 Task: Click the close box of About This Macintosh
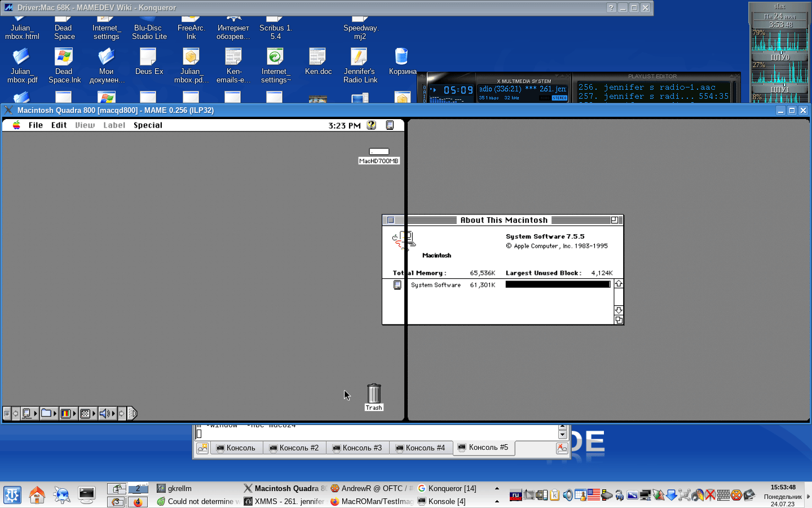point(391,220)
